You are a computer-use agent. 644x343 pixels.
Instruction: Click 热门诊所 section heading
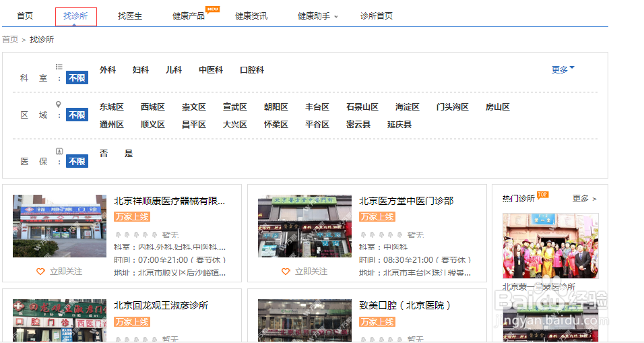click(518, 198)
